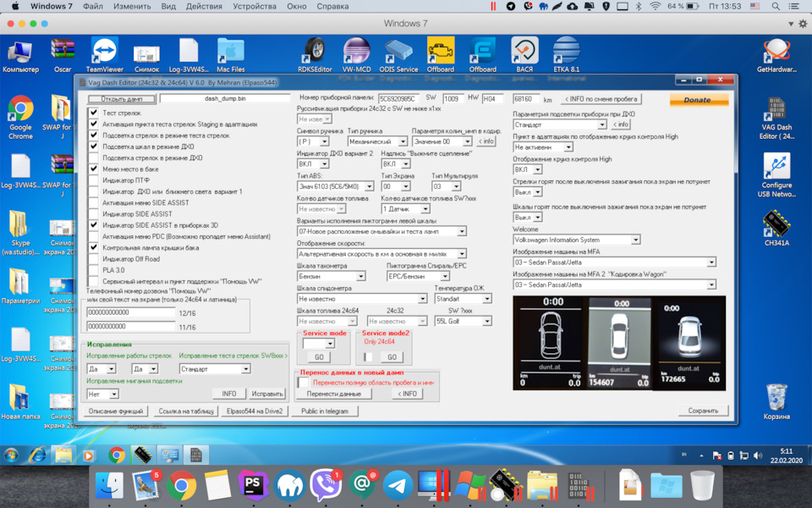The image size is (812, 508).
Task: Open the 55L Golf fuel dropdown
Action: click(x=463, y=322)
